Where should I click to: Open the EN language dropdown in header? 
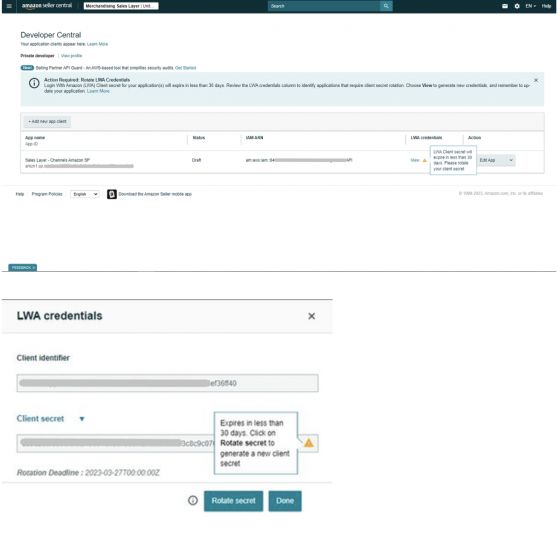(x=530, y=6)
